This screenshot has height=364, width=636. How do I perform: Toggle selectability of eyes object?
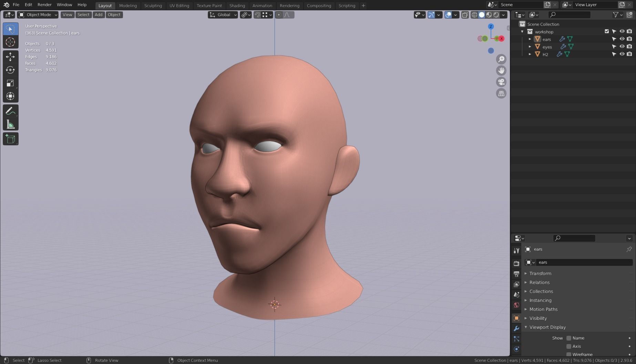click(614, 46)
